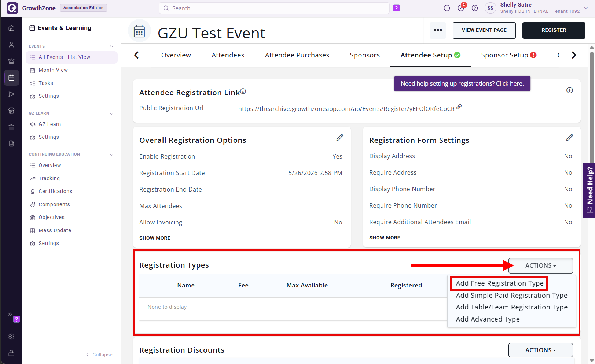This screenshot has height=364, width=595.
Task: Click the VIEW EVENT PAGE button
Action: click(x=484, y=30)
